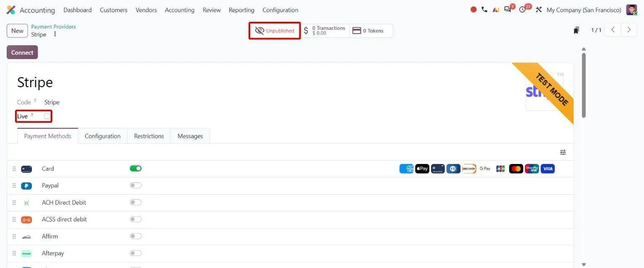Click the Visa brand icon
This screenshot has height=268, width=644.
[x=548, y=169]
